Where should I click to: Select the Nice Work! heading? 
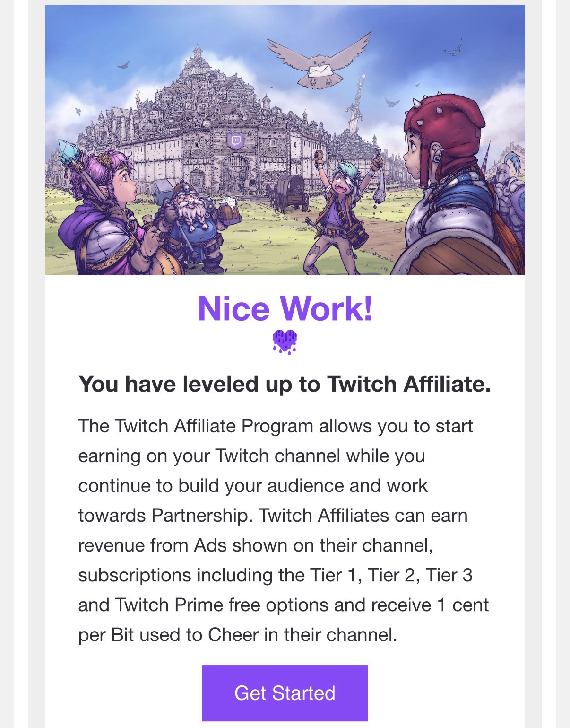pyautogui.click(x=285, y=309)
